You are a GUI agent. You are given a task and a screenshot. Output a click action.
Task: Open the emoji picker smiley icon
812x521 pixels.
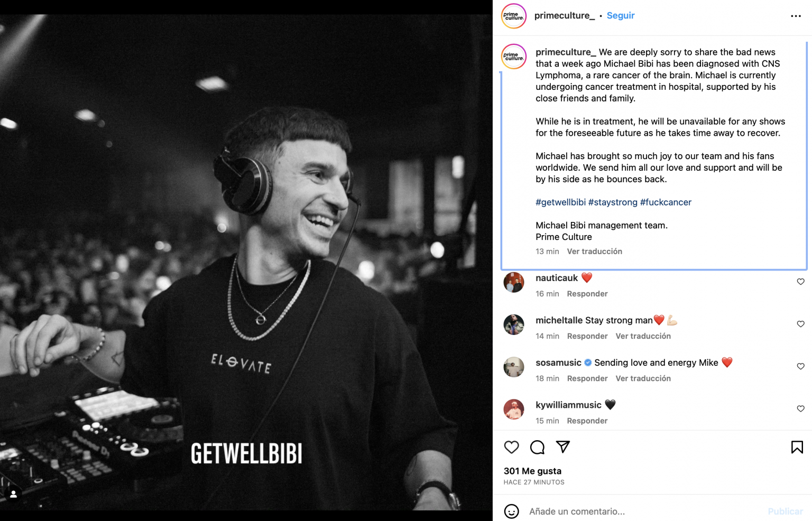[511, 511]
